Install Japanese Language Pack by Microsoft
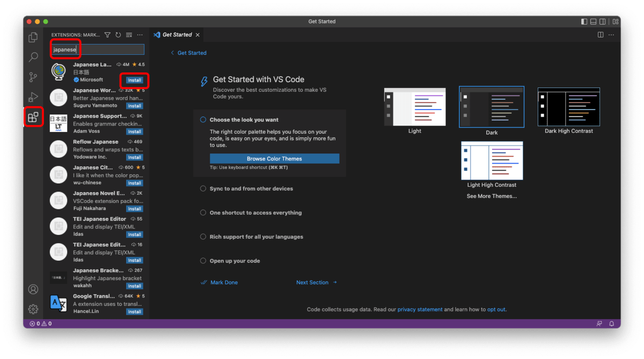This screenshot has width=644, height=359. (x=134, y=80)
